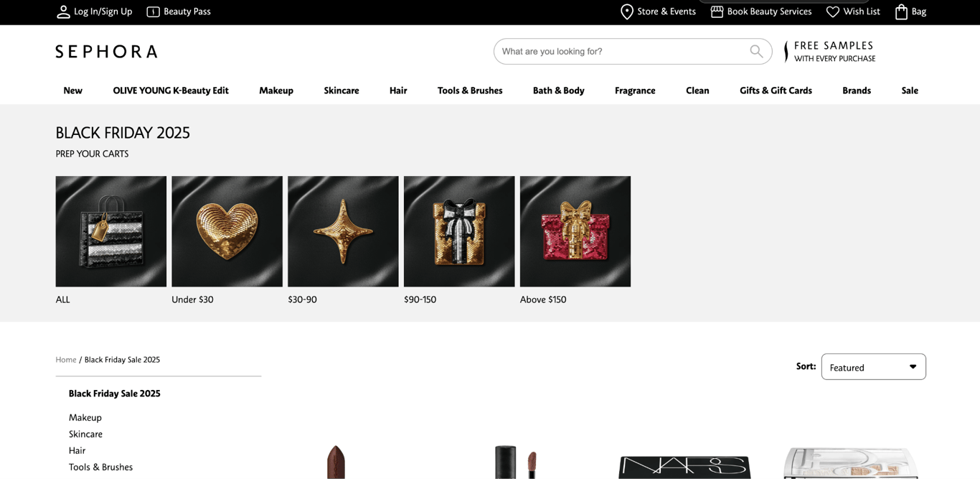Filter by Tools & Brushes in sidebar
980x479 pixels.
tap(100, 467)
